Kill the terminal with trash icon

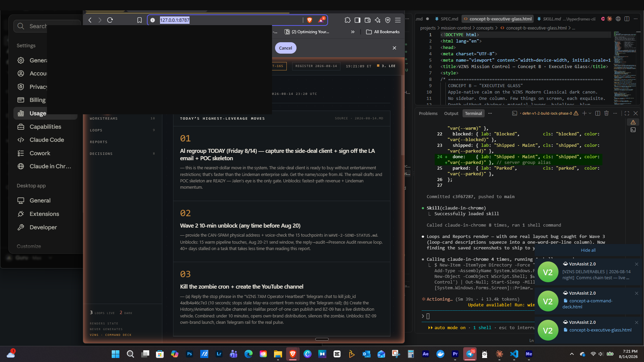(606, 113)
